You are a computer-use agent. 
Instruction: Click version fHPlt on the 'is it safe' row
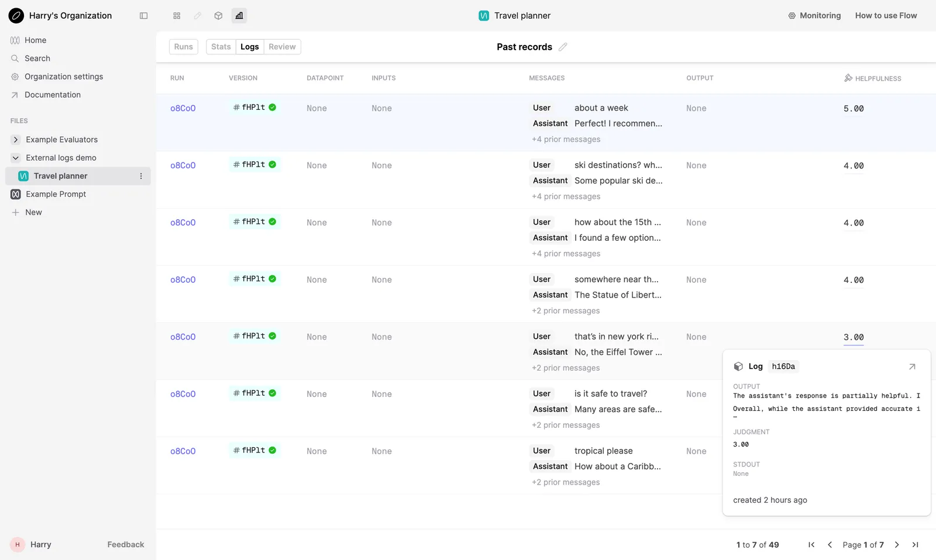(x=254, y=393)
